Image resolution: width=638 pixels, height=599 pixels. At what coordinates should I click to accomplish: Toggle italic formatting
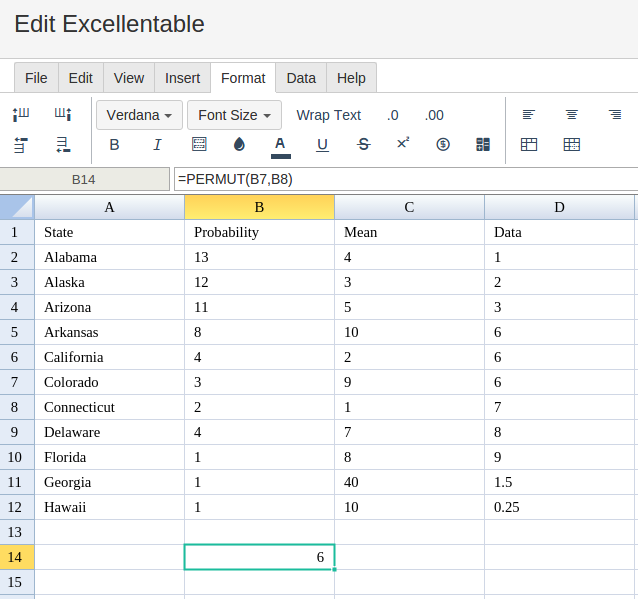(157, 144)
